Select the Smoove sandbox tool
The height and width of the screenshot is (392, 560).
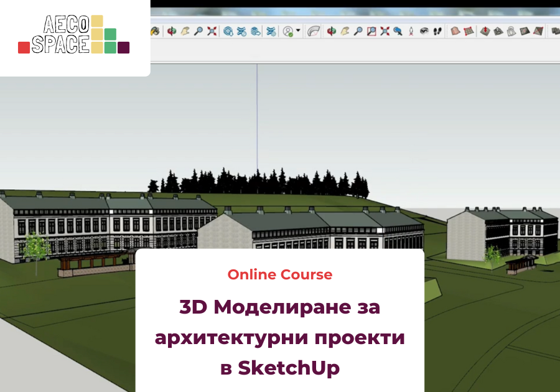pos(486,30)
